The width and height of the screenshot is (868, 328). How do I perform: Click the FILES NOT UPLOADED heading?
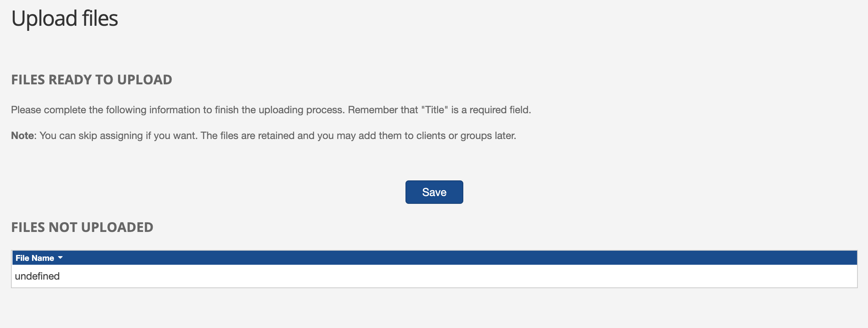point(82,227)
